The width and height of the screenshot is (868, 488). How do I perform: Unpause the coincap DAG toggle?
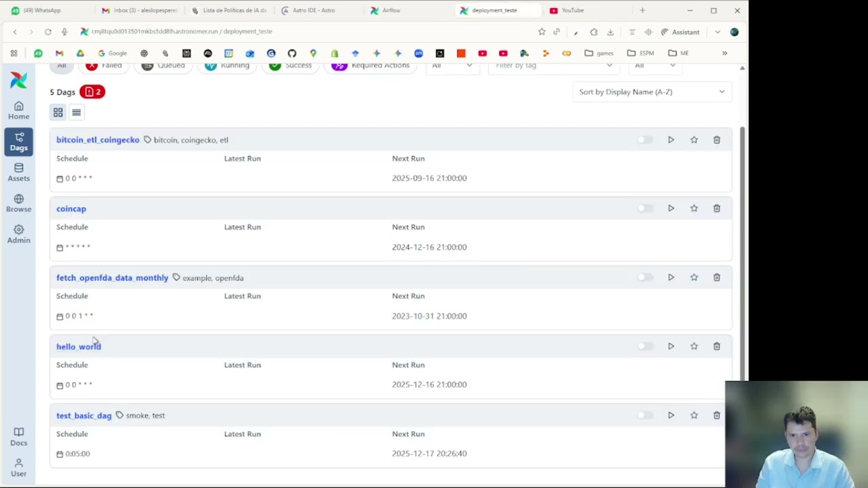[645, 208]
